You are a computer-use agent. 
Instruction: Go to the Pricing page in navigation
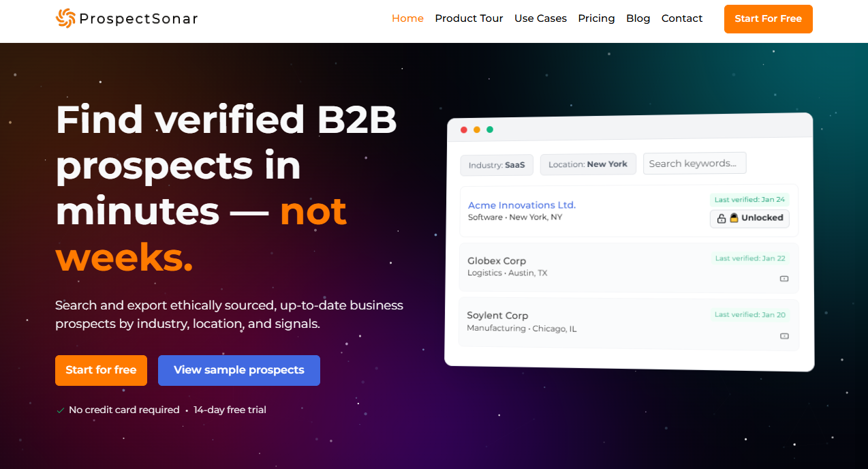pos(596,18)
